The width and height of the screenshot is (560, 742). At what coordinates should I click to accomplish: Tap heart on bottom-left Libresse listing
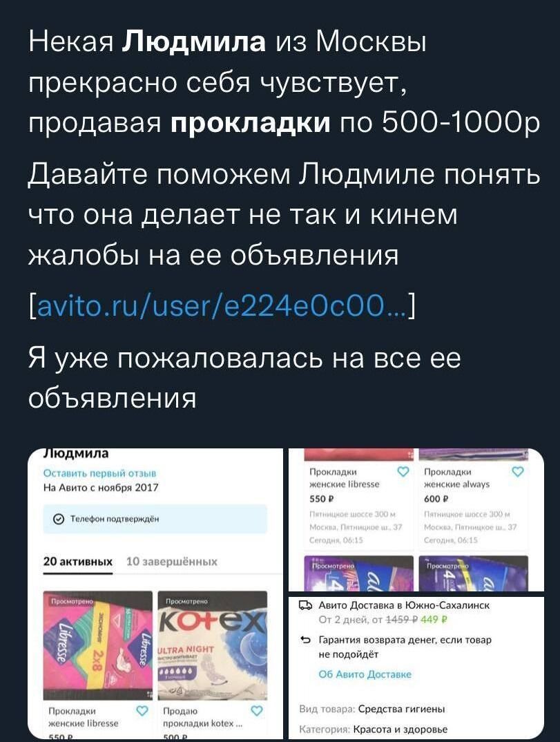click(x=142, y=711)
